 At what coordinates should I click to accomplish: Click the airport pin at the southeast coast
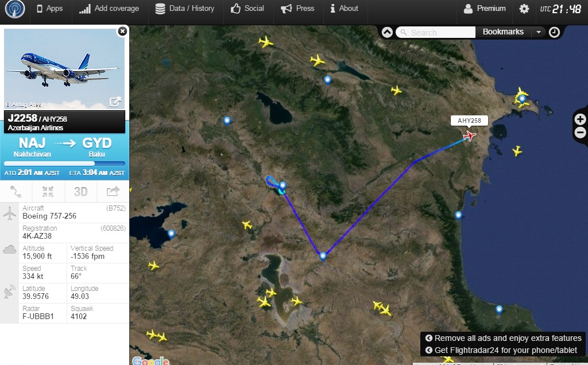[499, 309]
